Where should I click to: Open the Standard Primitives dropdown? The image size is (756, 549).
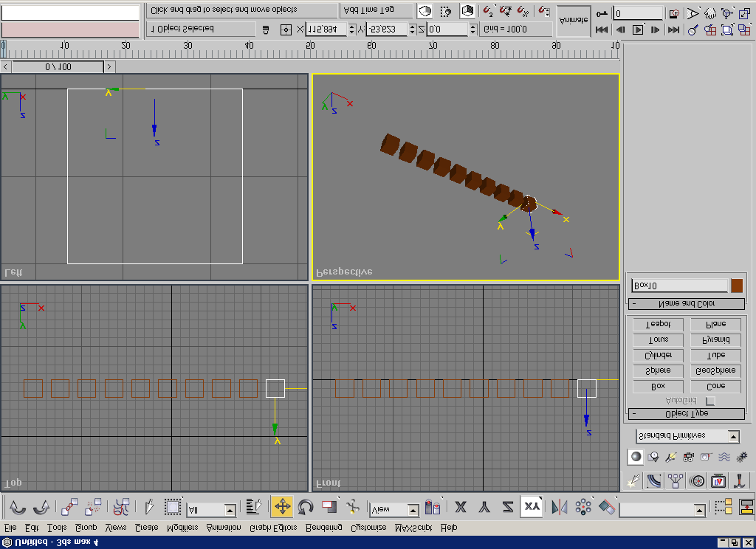[x=687, y=436]
